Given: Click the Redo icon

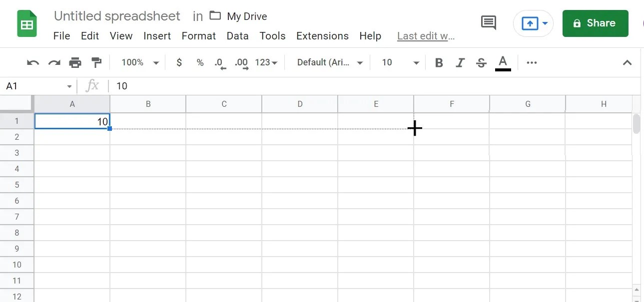Looking at the screenshot, I should click(x=53, y=62).
